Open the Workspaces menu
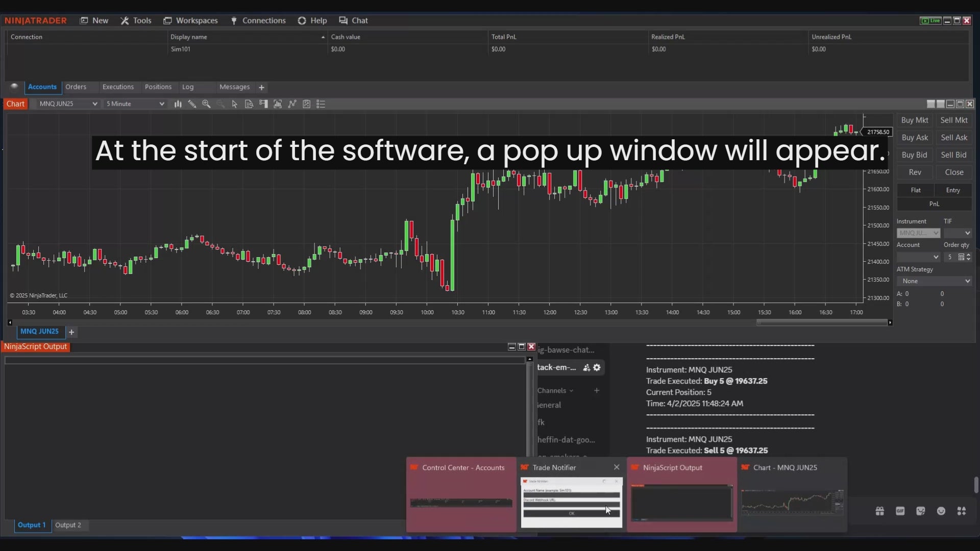The height and width of the screenshot is (551, 980). tap(190, 20)
